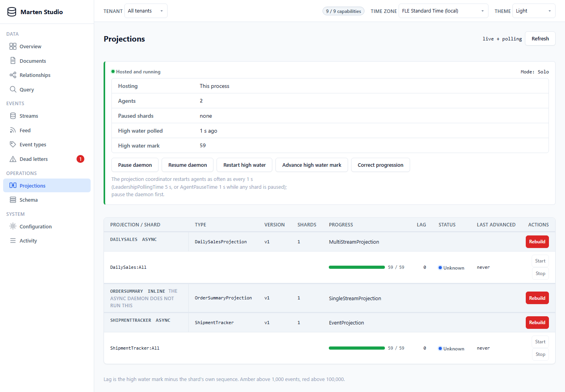Click the Marten Studio title
565x392 pixels.
42,12
